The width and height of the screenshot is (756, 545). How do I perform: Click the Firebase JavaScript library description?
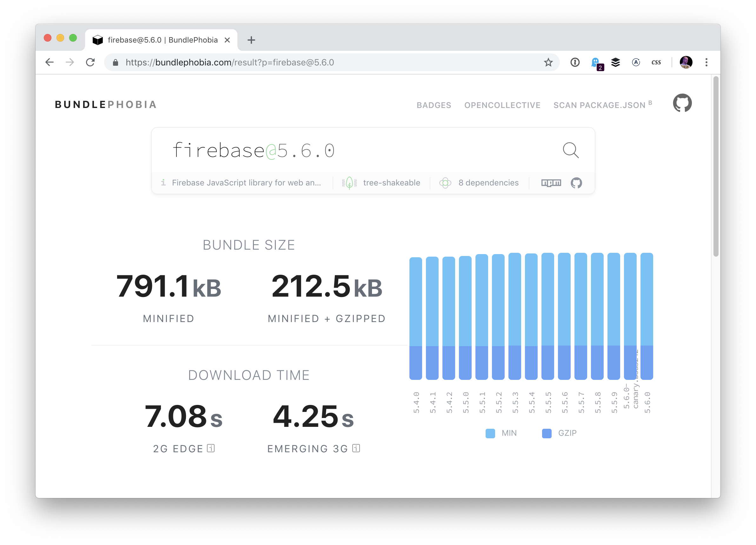[246, 183]
